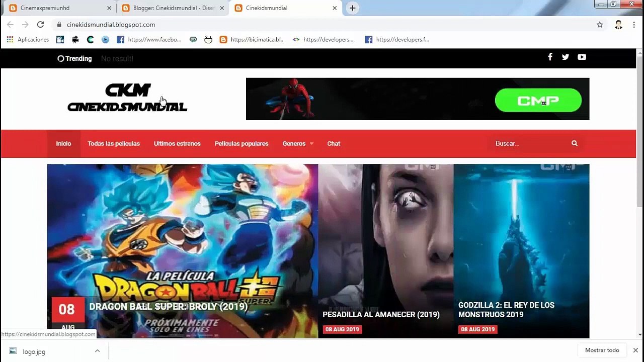Image resolution: width=644 pixels, height=362 pixels.
Task: Click the CKM Cinekidsmundial logo
Action: click(127, 98)
